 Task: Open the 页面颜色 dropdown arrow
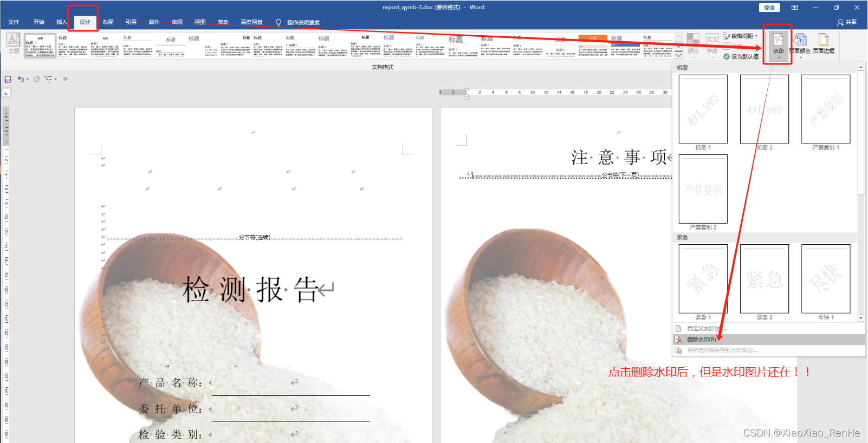(x=800, y=57)
